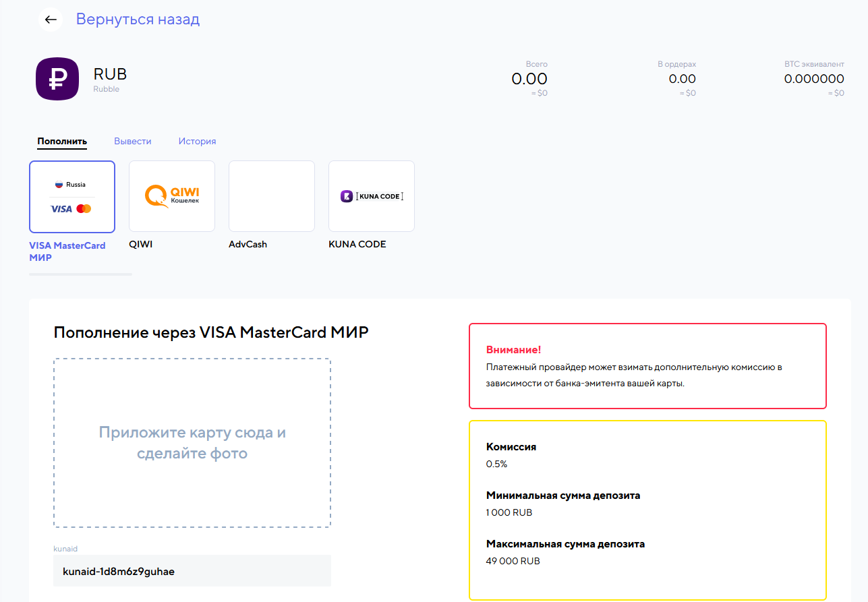Click the 'AdvCash' text label
This screenshot has width=868, height=602.
248,245
